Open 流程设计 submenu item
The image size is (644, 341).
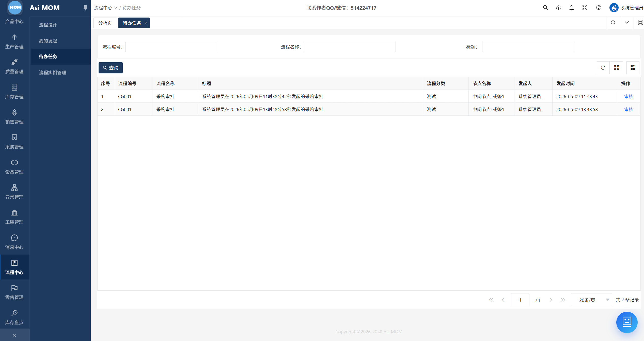pyautogui.click(x=48, y=25)
